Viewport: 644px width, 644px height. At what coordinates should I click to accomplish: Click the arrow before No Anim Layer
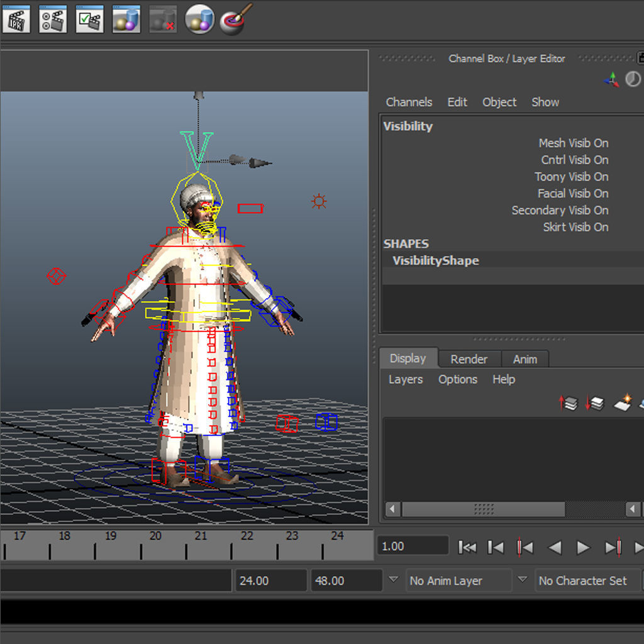pyautogui.click(x=393, y=579)
